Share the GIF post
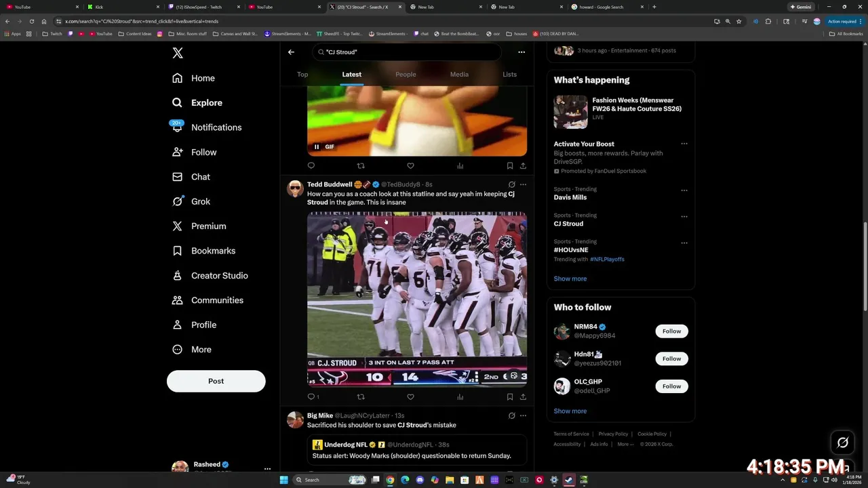Viewport: 868px width, 488px height. coord(523,165)
